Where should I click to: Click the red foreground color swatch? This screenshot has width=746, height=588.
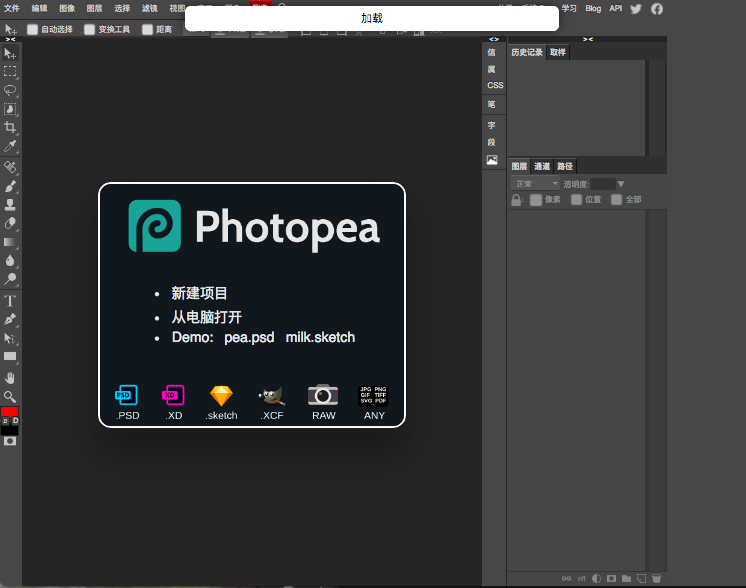click(x=9, y=412)
